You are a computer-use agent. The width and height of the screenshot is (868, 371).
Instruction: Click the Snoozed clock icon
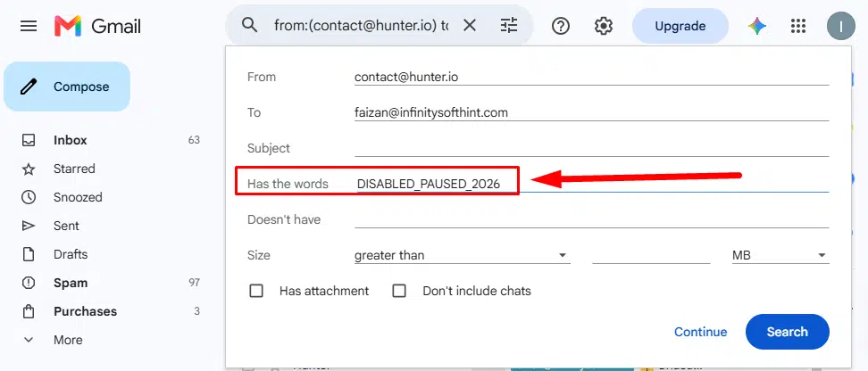[x=29, y=197]
